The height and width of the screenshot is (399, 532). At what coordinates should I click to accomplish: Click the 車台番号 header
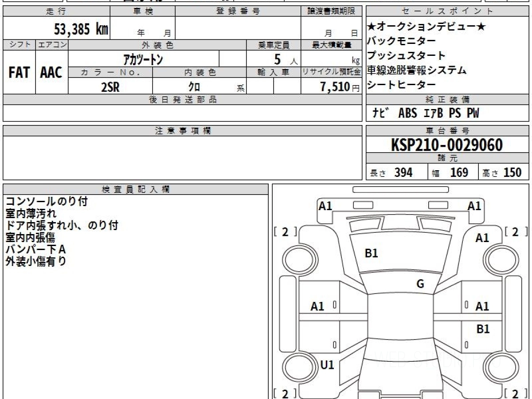448,131
